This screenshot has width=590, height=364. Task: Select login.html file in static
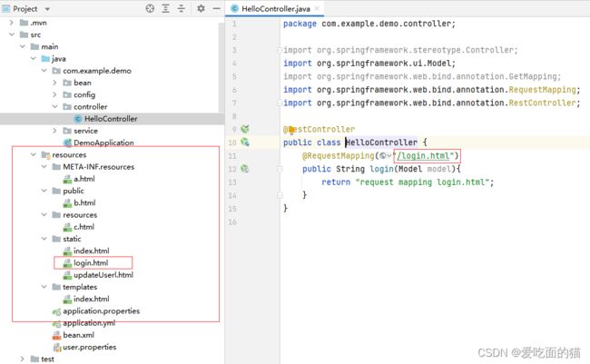(91, 262)
